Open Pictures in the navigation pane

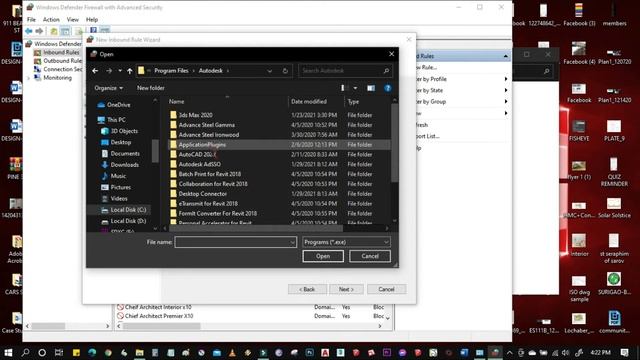click(x=116, y=187)
